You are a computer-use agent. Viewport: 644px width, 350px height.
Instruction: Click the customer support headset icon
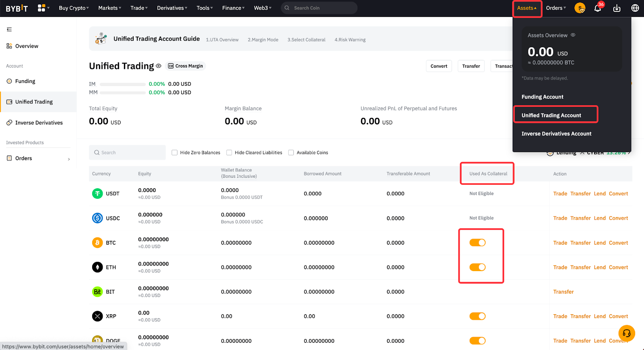pyautogui.click(x=626, y=333)
